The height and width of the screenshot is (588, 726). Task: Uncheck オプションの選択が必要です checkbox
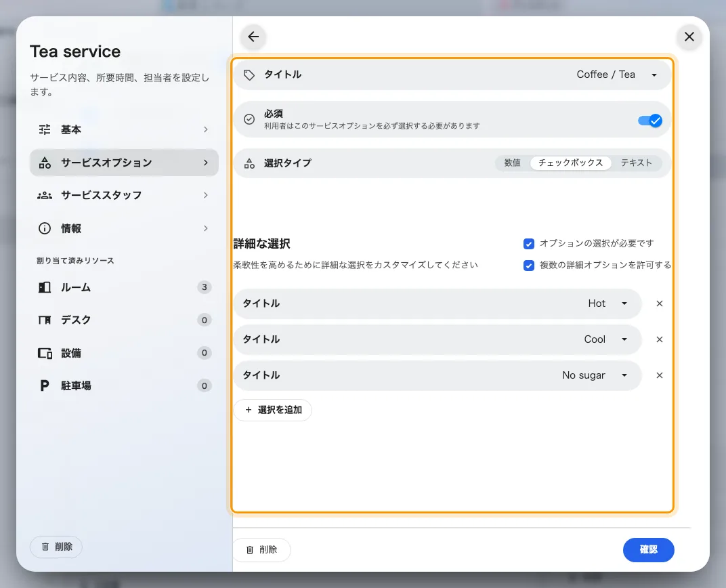point(529,244)
